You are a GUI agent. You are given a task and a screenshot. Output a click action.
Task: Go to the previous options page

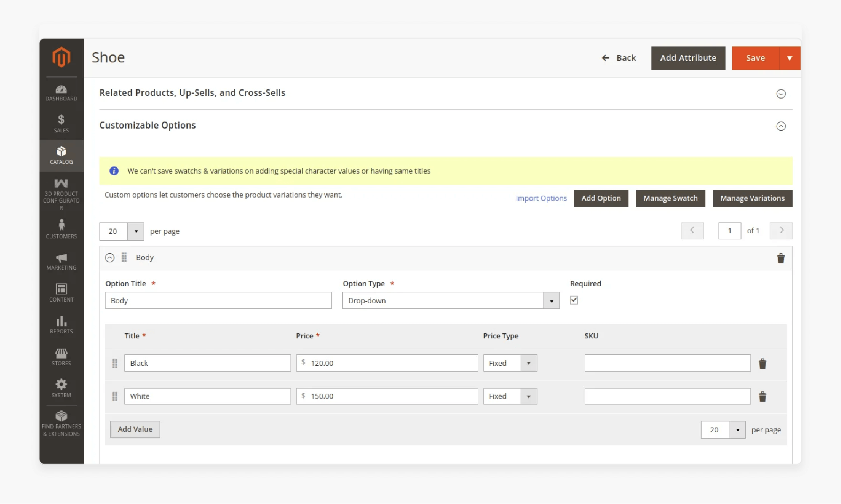[692, 230]
